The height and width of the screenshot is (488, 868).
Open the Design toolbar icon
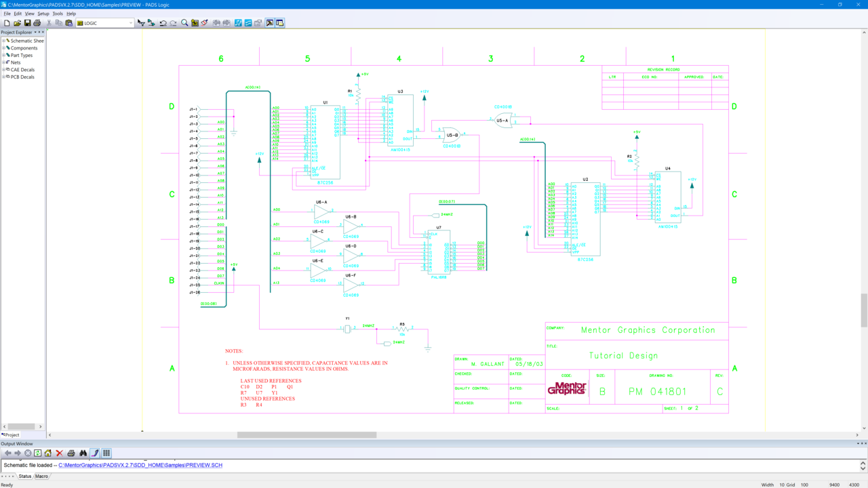click(151, 23)
